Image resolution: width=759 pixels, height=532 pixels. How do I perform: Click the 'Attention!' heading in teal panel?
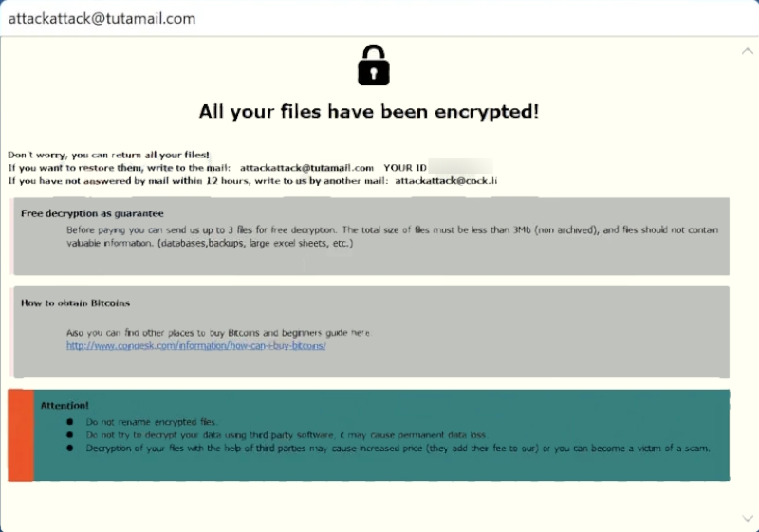(65, 405)
